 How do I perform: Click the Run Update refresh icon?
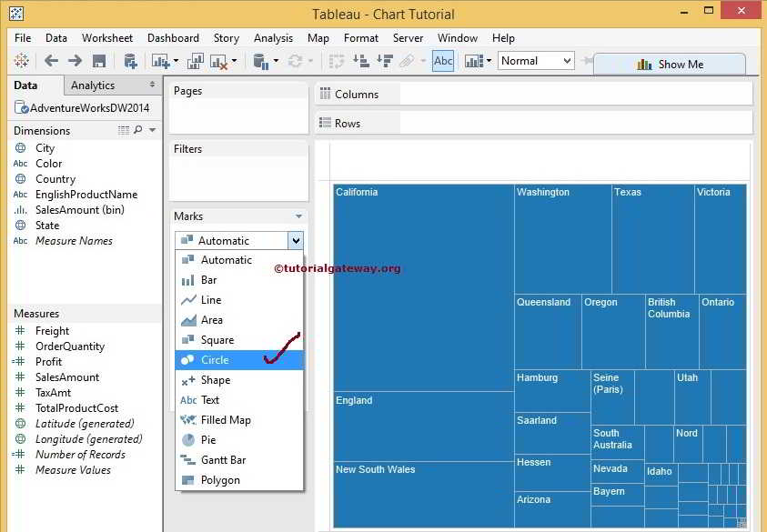pyautogui.click(x=295, y=61)
